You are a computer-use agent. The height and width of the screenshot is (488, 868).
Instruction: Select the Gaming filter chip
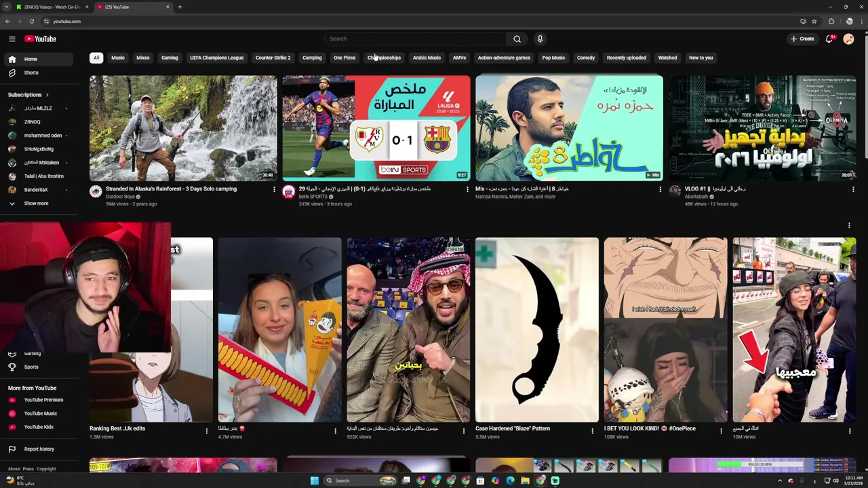click(170, 58)
